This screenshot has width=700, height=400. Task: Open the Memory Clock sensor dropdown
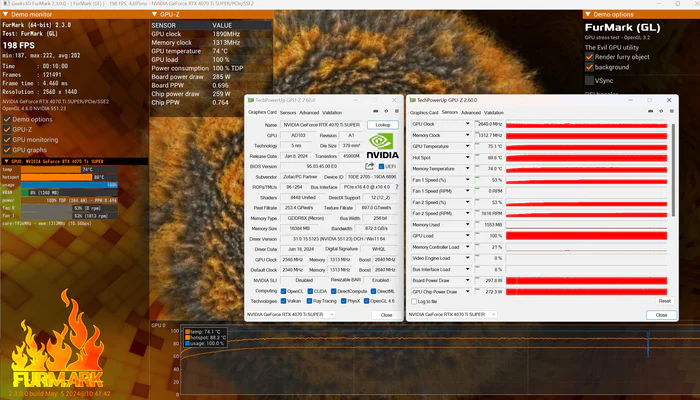467,135
